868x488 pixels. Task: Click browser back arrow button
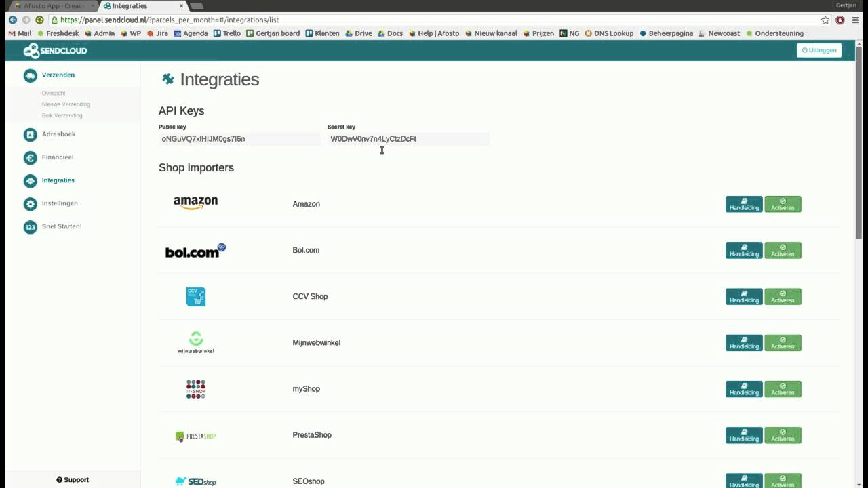[x=12, y=20]
